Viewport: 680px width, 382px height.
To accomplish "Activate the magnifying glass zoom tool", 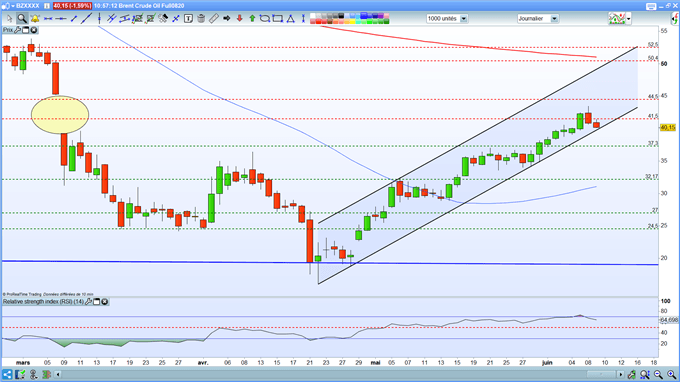I will 22,18.
